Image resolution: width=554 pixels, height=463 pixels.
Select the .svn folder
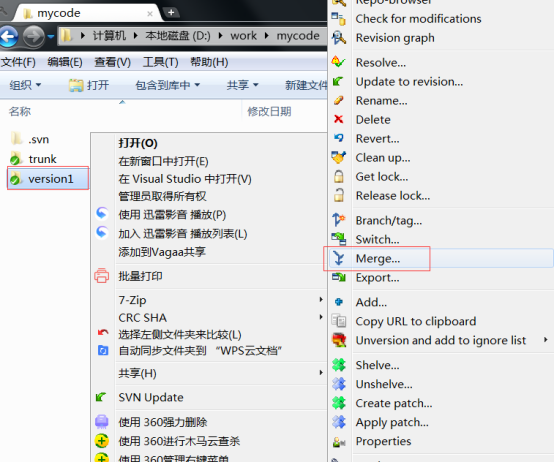[30, 139]
